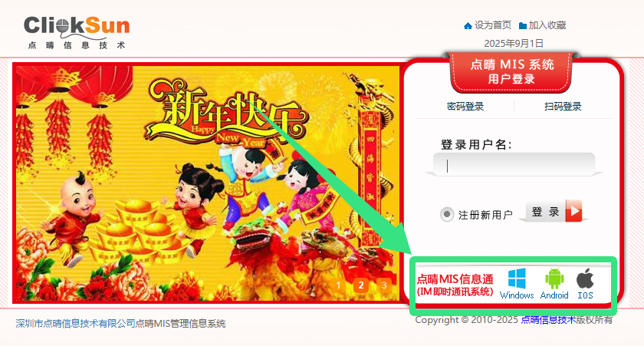Click the 新年快乐 banner image
The image size is (644, 346).
[x=208, y=183]
